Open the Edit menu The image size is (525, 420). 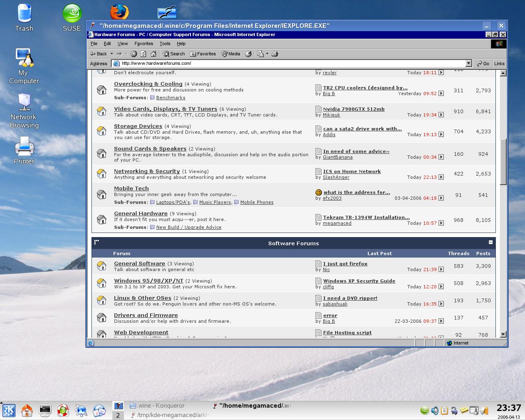[107, 43]
